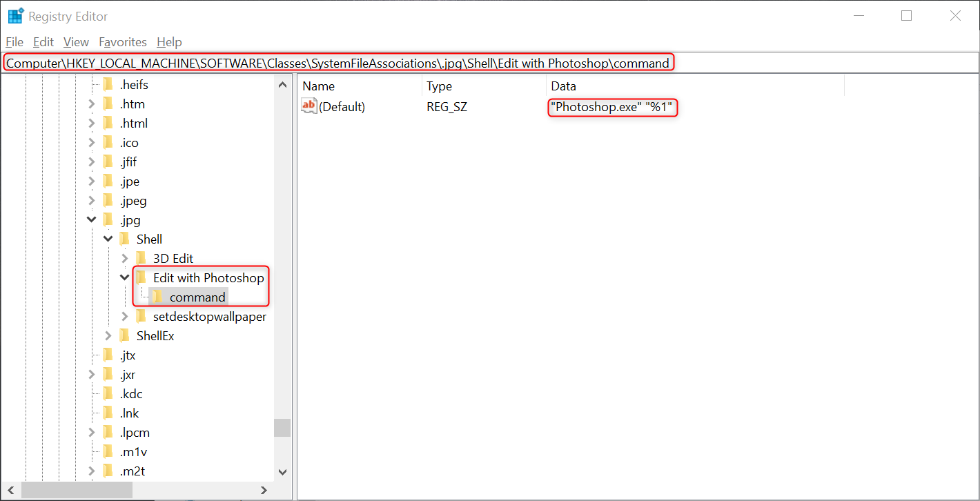The height and width of the screenshot is (501, 980).
Task: Click the .jfif folder icon
Action: (108, 162)
